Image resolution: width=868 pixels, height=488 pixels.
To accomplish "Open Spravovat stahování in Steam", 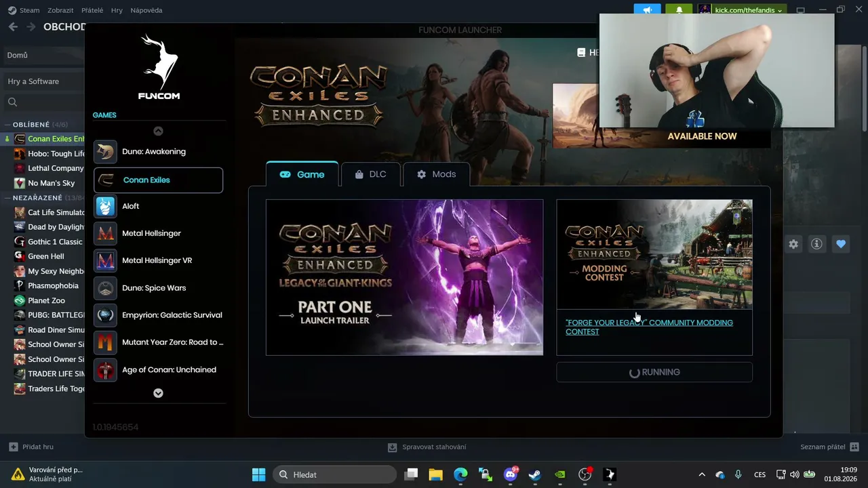I will tap(427, 447).
